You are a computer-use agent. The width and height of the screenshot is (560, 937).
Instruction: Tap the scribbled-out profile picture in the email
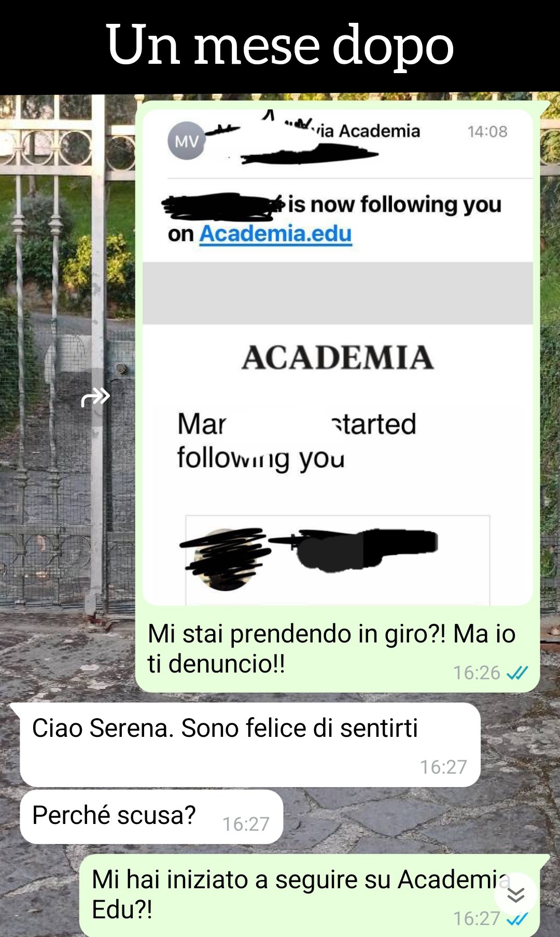[x=224, y=560]
